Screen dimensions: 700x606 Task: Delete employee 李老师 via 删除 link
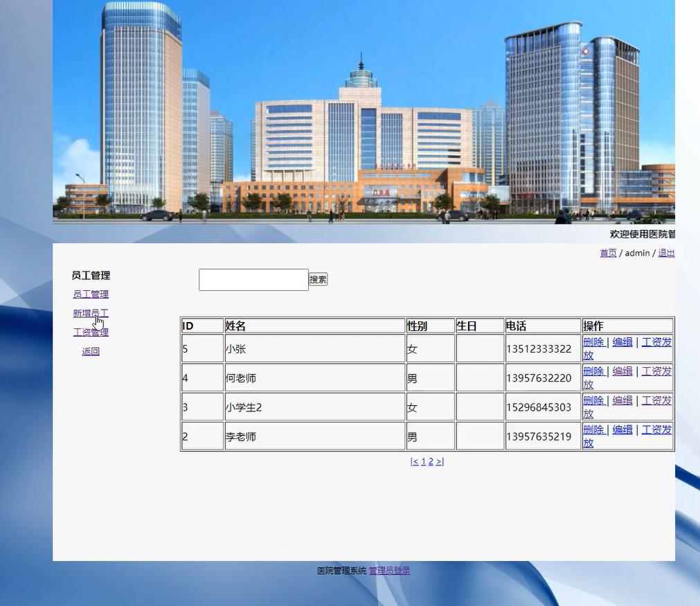point(594,429)
